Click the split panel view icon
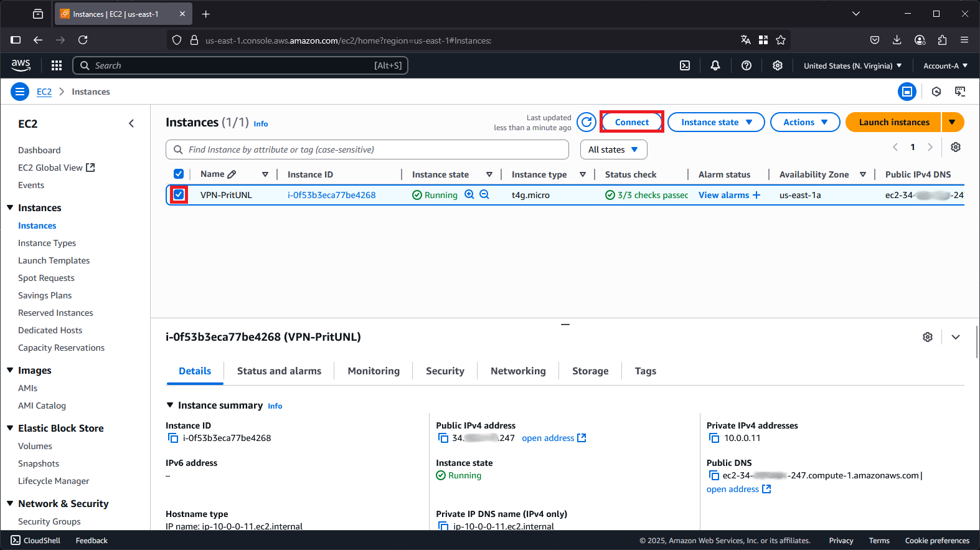 coord(907,92)
